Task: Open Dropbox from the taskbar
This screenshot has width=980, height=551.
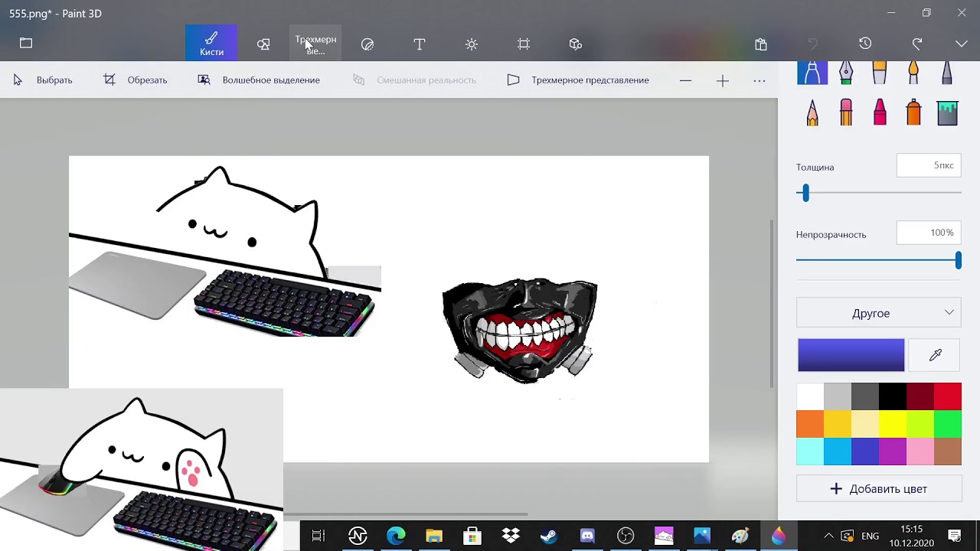Action: point(511,536)
